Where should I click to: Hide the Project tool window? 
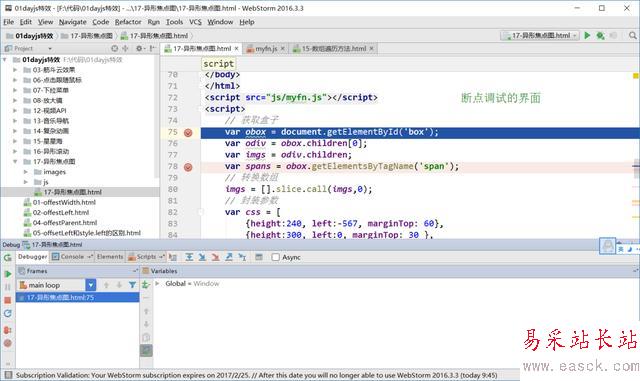tap(152, 49)
